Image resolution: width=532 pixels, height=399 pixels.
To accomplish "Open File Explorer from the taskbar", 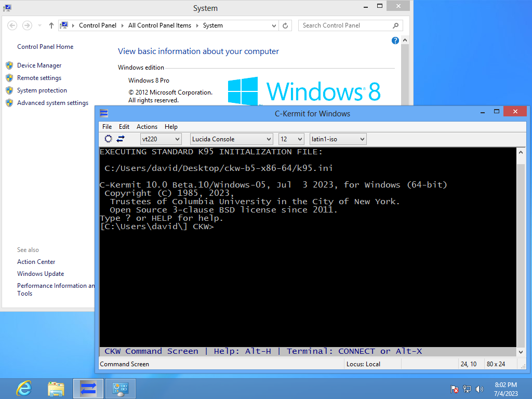I will point(56,389).
